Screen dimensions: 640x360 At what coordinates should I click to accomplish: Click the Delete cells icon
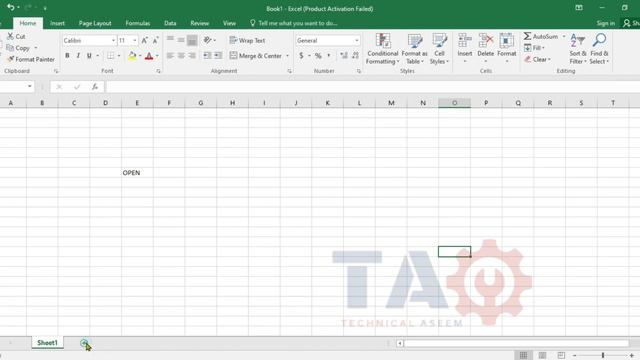486,41
